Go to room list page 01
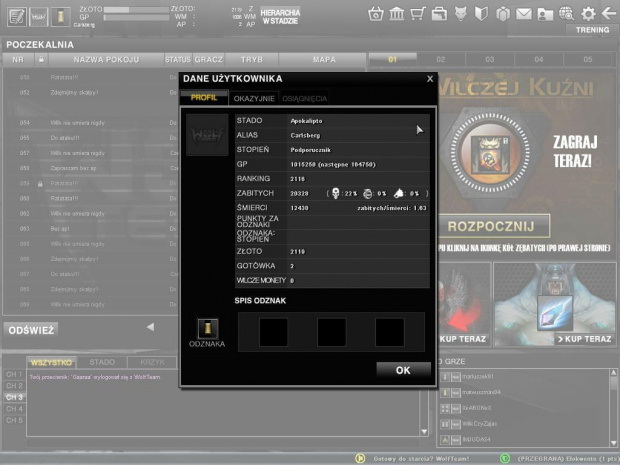This screenshot has height=465, width=620. coord(392,59)
